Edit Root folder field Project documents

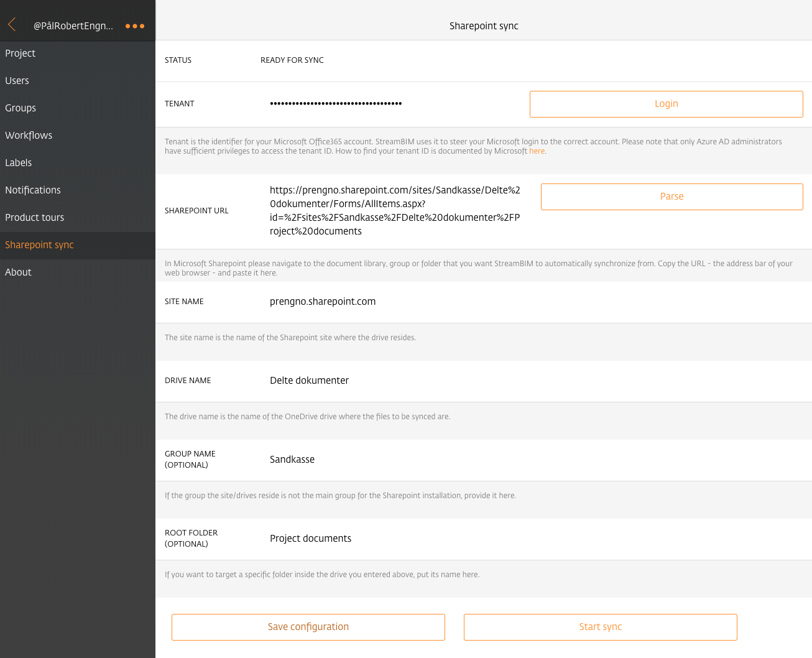(310, 539)
